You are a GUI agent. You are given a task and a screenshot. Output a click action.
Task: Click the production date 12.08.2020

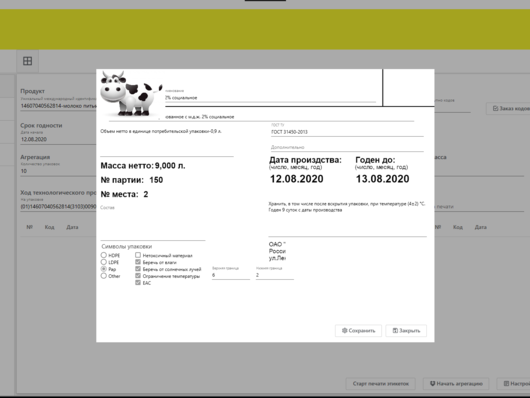(297, 179)
